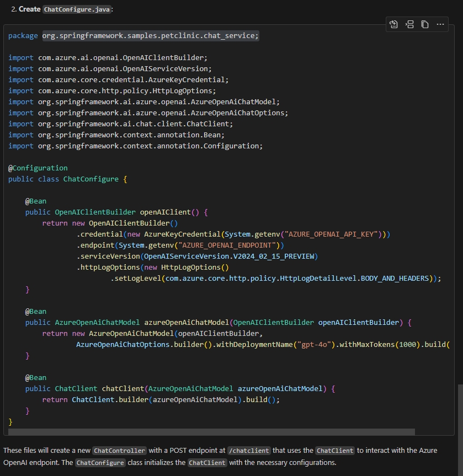Click vertical scrollbar of chat panel
The width and height of the screenshot is (463, 476).
click(x=460, y=430)
